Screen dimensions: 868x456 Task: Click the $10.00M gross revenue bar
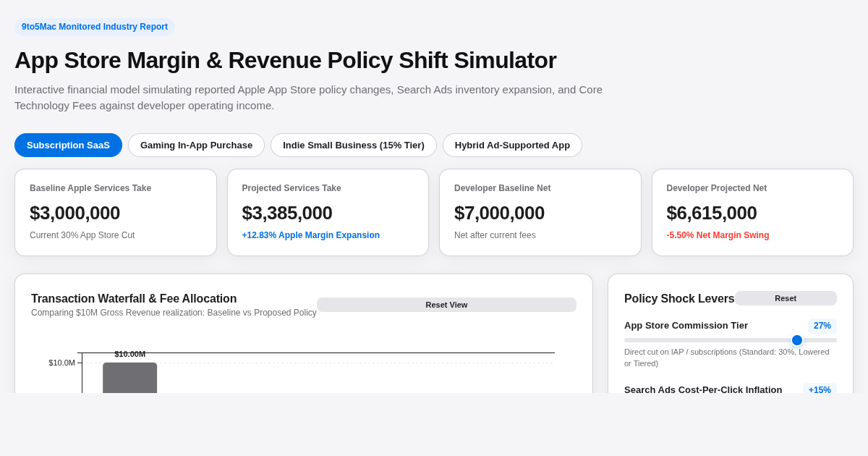click(129, 377)
